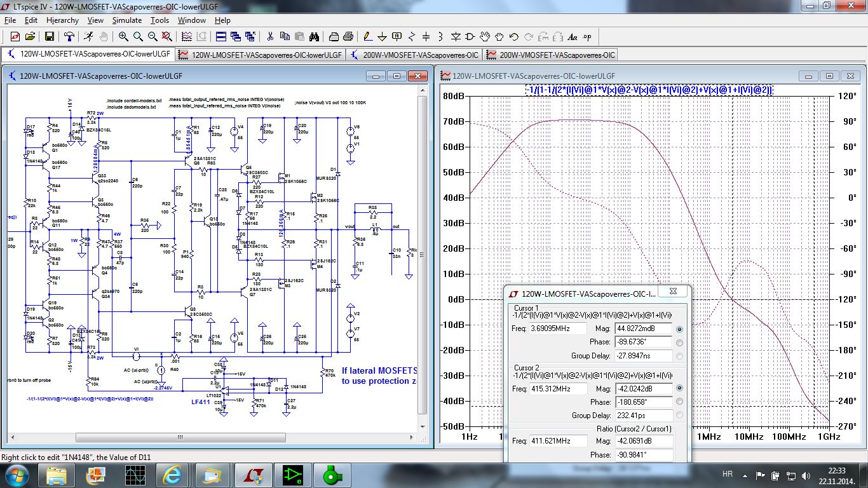The width and height of the screenshot is (868, 488).
Task: Open the Hierarchy menu
Action: (x=62, y=20)
